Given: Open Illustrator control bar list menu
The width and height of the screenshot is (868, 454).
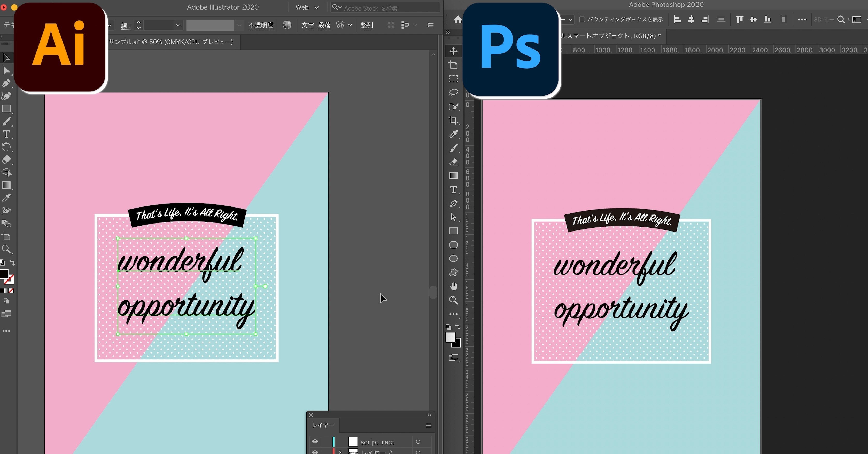Looking at the screenshot, I should (430, 25).
